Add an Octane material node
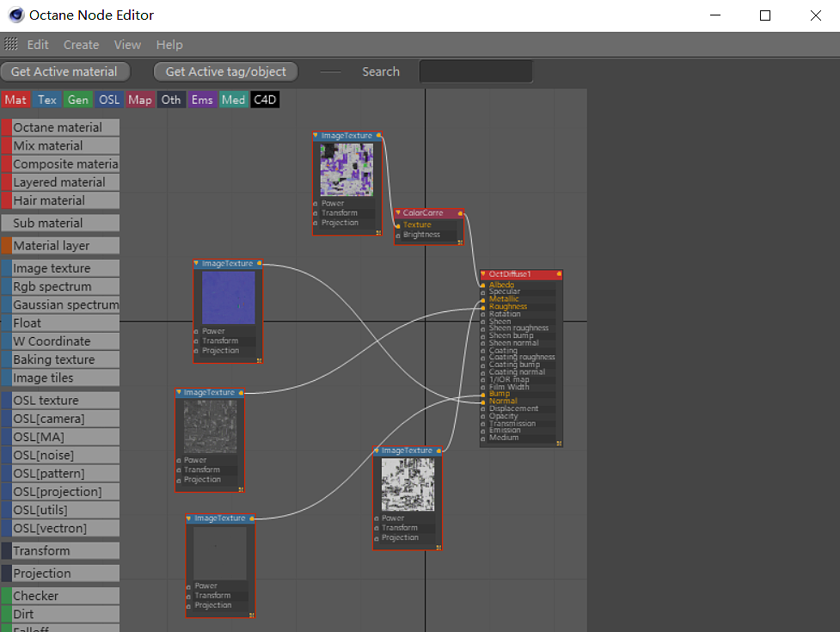Viewport: 840px width, 632px height. point(60,127)
